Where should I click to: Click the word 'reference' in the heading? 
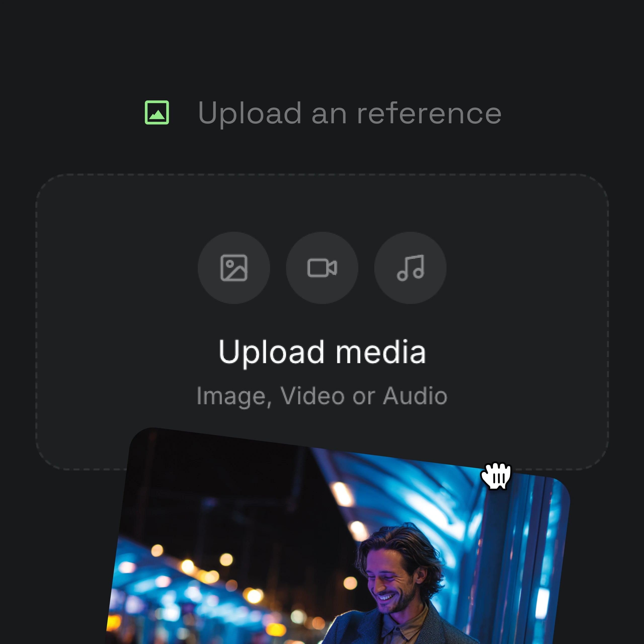point(429,113)
